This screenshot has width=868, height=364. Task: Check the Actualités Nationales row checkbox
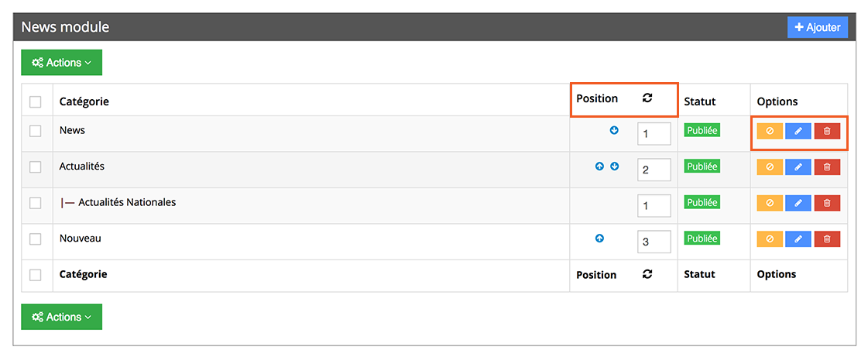[36, 203]
